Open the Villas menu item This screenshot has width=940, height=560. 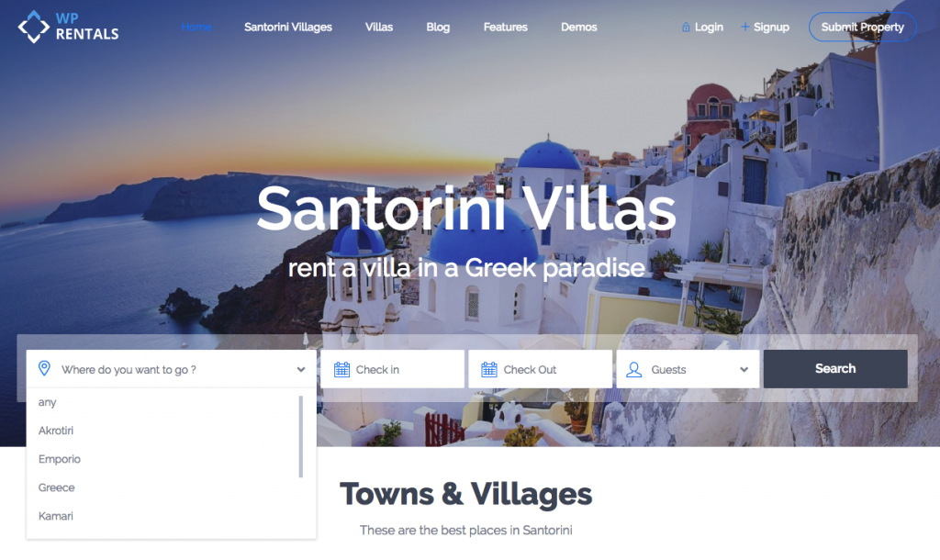click(x=379, y=27)
